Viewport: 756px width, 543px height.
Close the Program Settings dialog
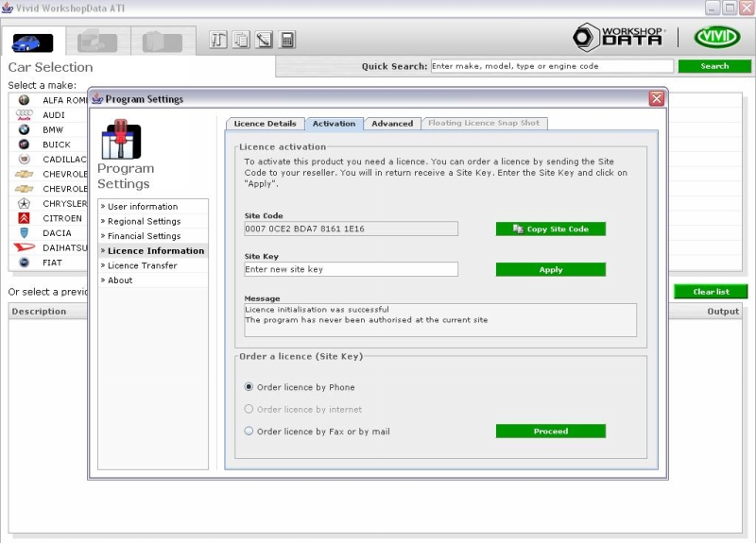click(656, 98)
